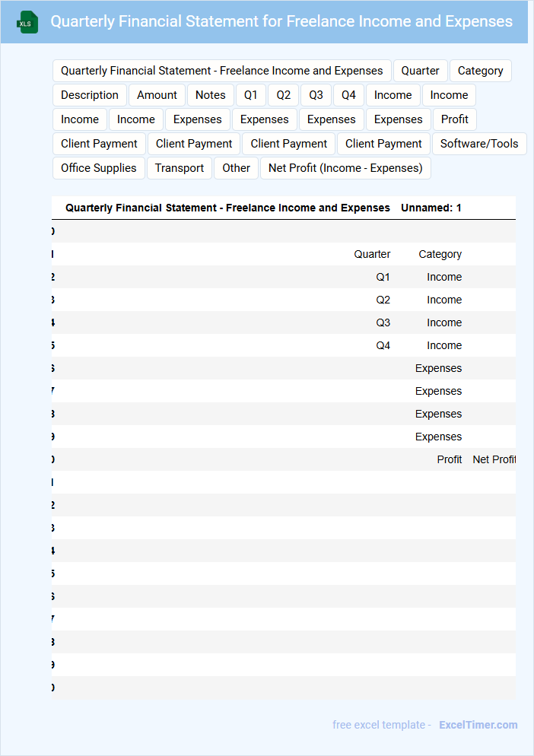The height and width of the screenshot is (756, 534).
Task: Click the Unnamed: 1 column header
Action: click(431, 208)
